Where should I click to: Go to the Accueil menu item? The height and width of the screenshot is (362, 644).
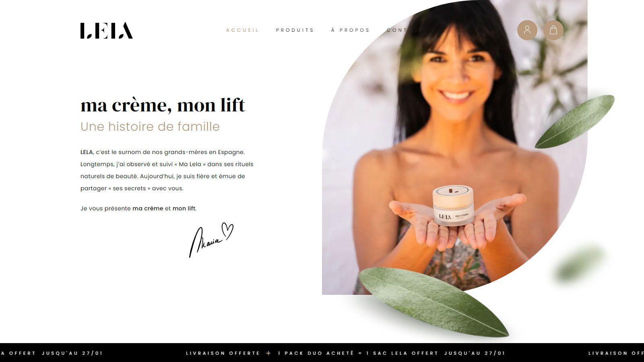click(243, 30)
